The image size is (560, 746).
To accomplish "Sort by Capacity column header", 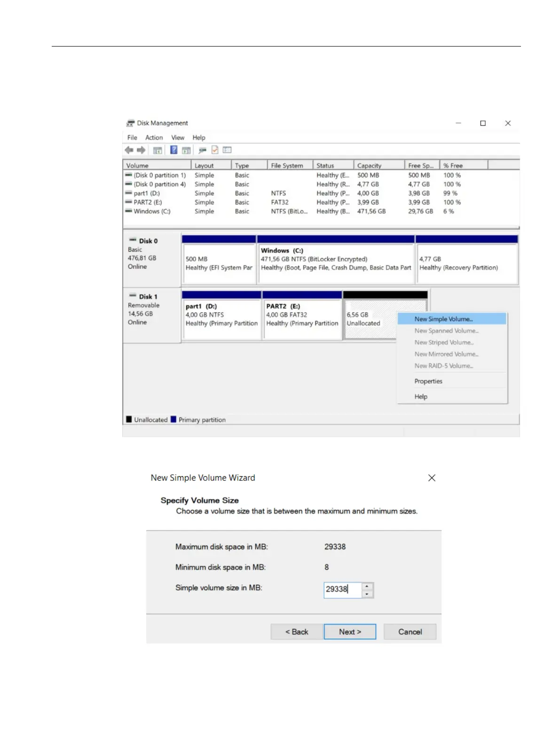I will tap(379, 165).
